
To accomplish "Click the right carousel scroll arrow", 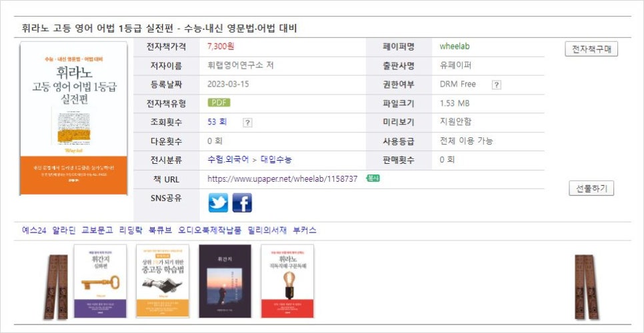I will (587, 286).
